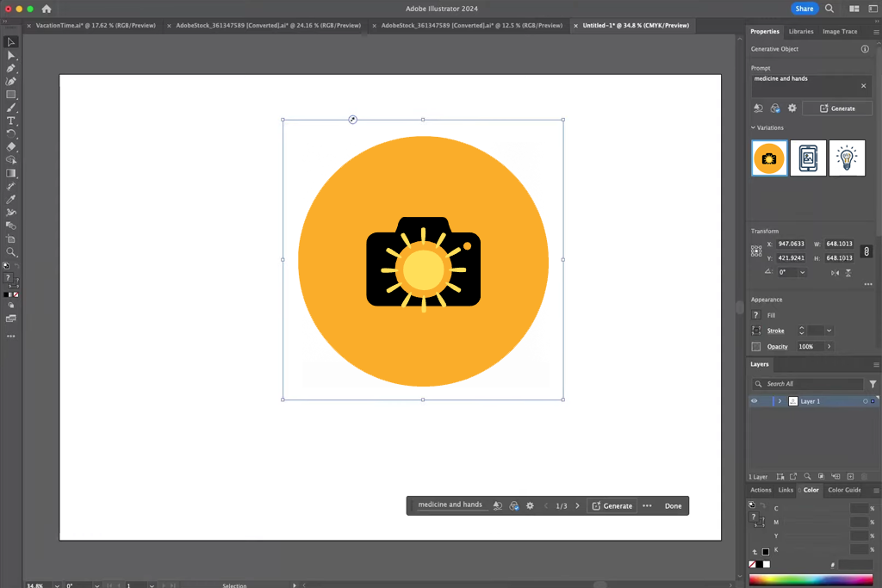Click the Home icon

(x=47, y=9)
